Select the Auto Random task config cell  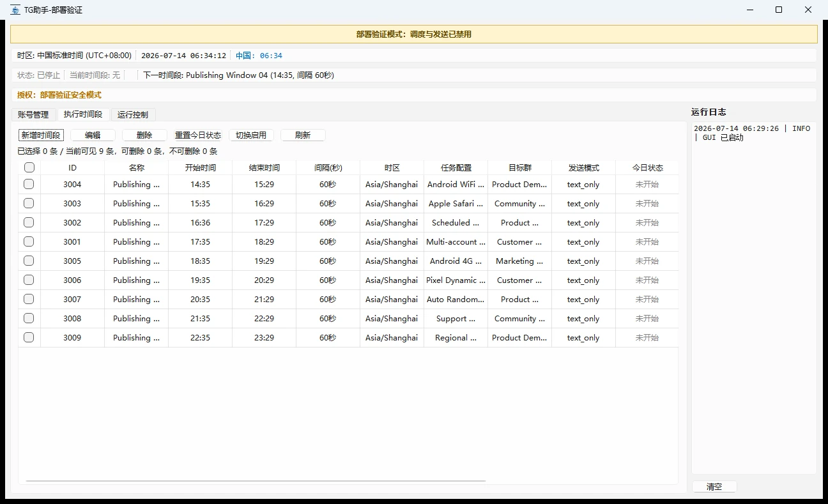456,299
